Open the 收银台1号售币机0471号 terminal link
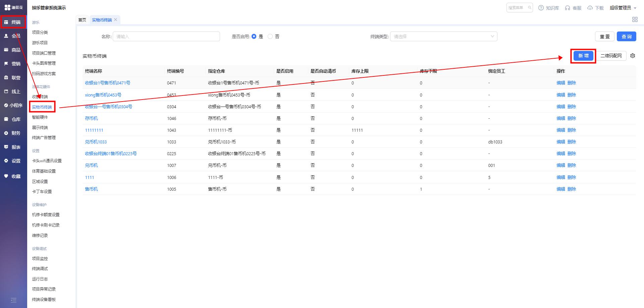 pos(108,83)
